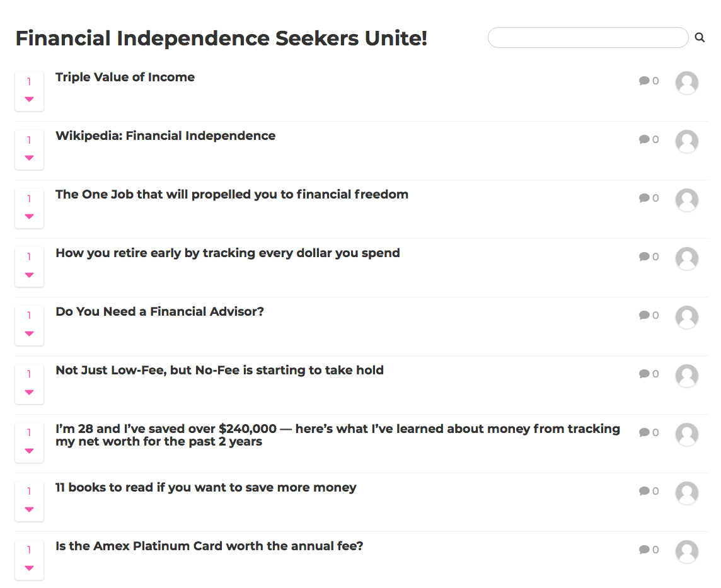The image size is (721, 588).
Task: Open the Financial Independence Seekers Unite! heading
Action: pos(221,38)
